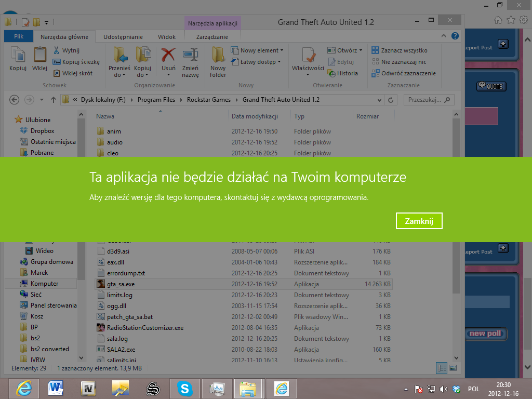Click new poll button in browser window
Viewport: 532px width, 399px height.
pos(486,334)
